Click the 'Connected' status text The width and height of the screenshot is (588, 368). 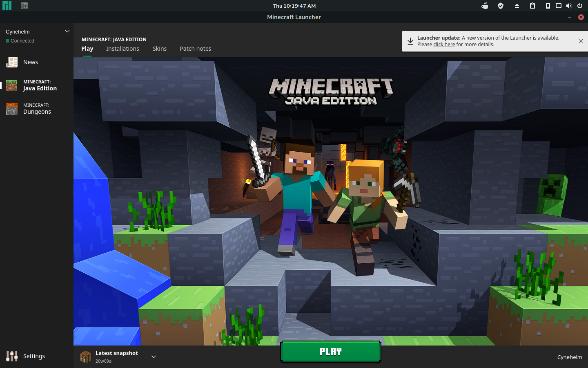click(22, 41)
